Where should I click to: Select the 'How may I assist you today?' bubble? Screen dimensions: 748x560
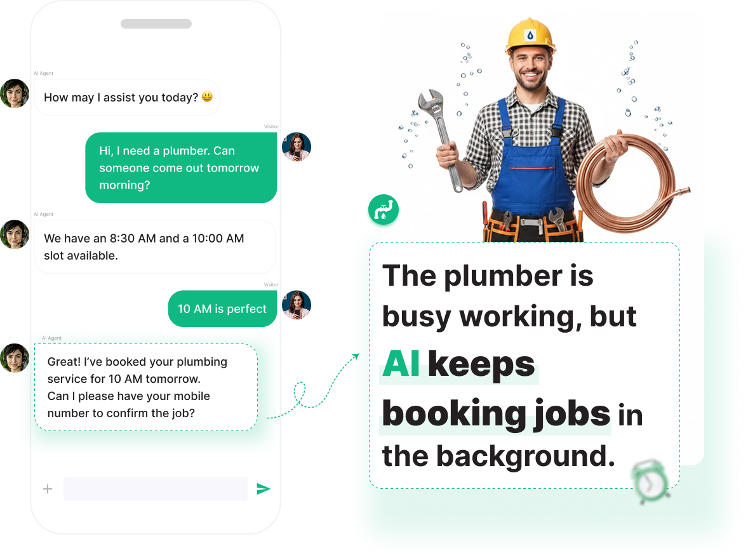click(x=127, y=97)
